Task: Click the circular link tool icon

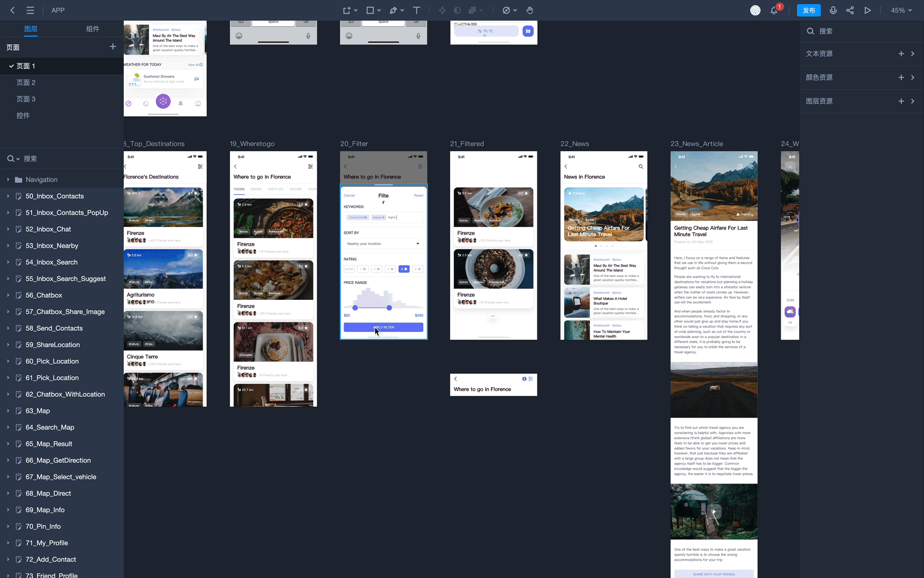Action: [x=506, y=10]
